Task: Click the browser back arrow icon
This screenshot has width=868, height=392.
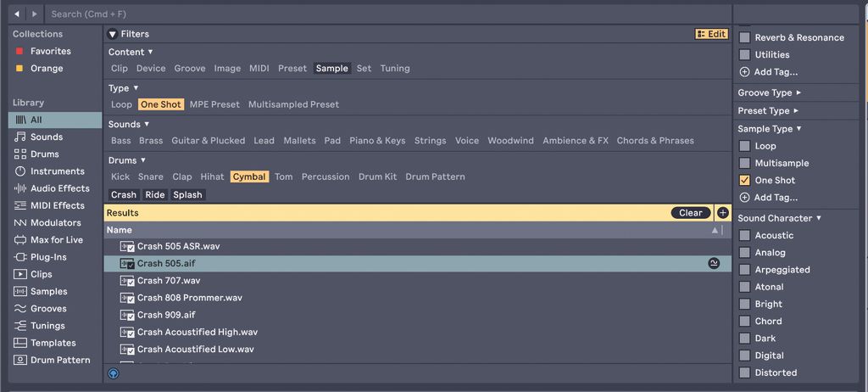Action: point(17,14)
